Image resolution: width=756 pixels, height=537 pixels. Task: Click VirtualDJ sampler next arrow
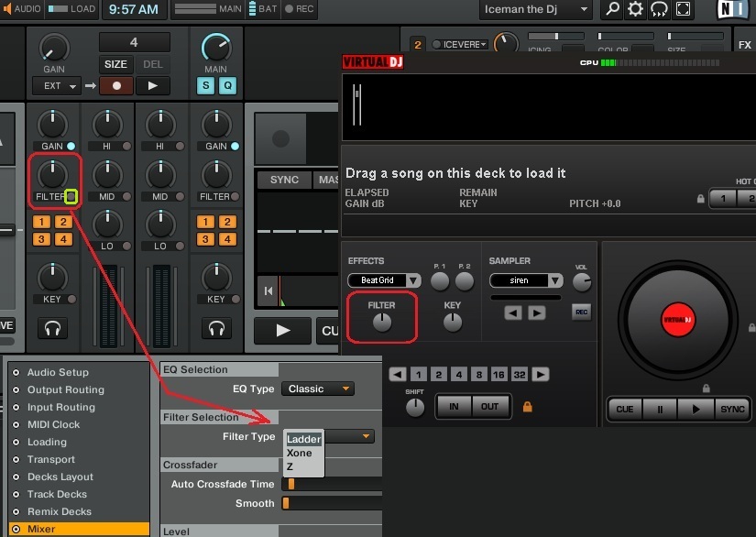tap(537, 312)
